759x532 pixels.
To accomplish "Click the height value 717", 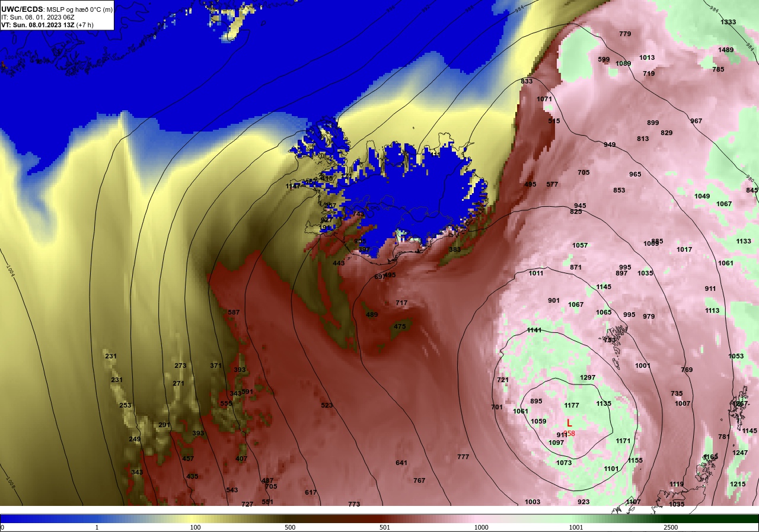I will click(x=401, y=303).
